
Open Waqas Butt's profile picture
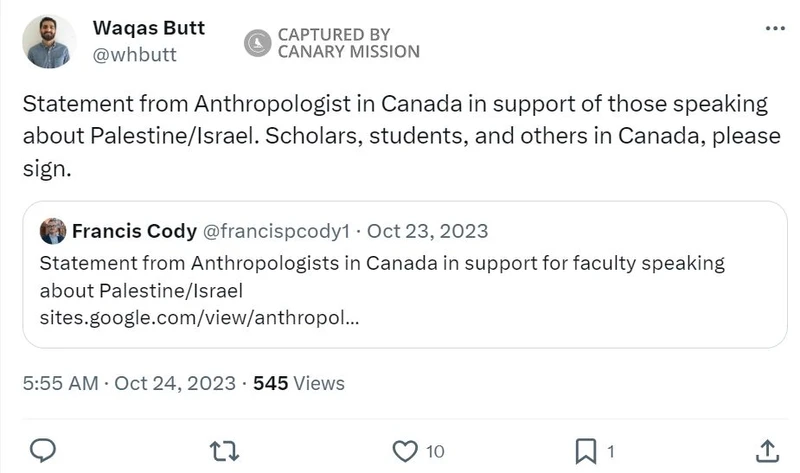click(48, 41)
